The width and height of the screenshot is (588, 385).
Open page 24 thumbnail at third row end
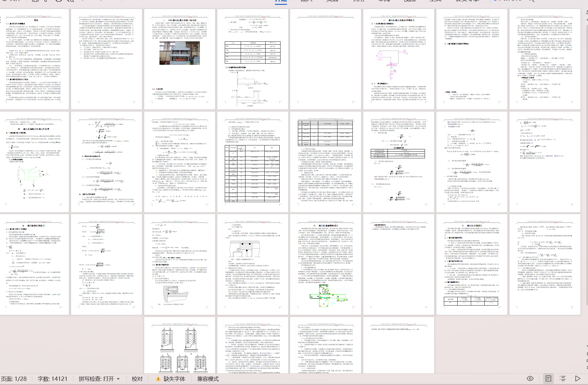coord(545,264)
